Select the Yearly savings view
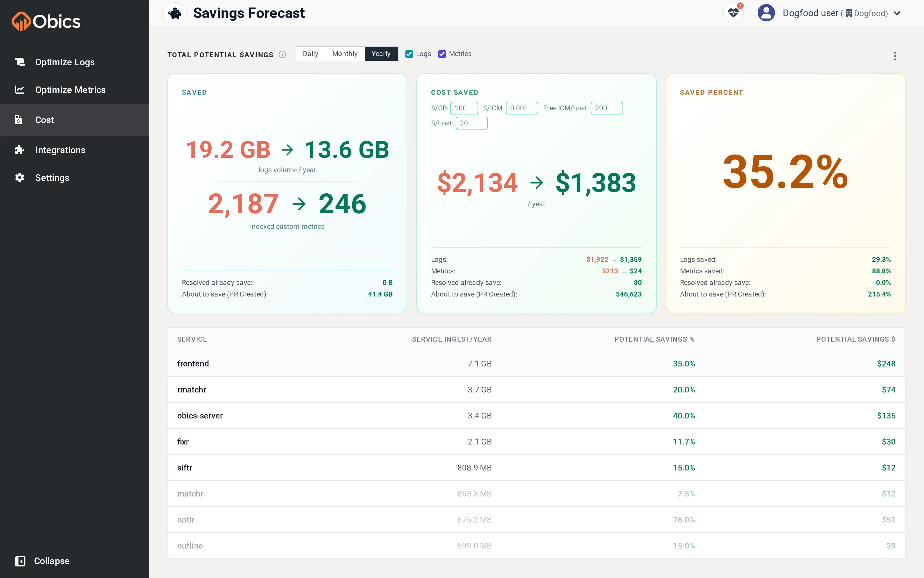 point(381,54)
